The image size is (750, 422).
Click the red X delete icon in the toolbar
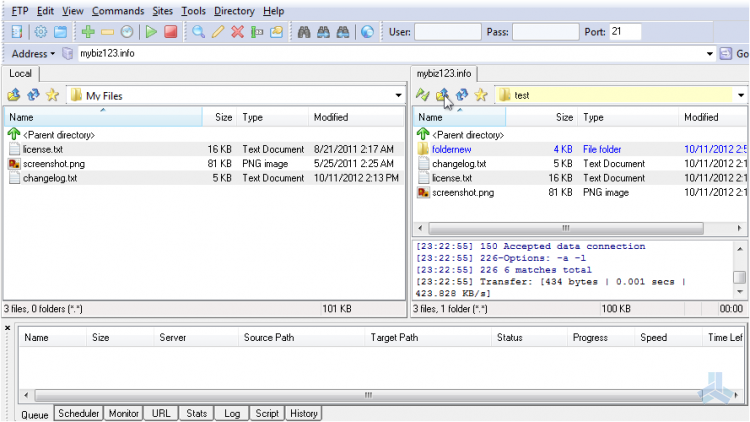[x=237, y=32]
